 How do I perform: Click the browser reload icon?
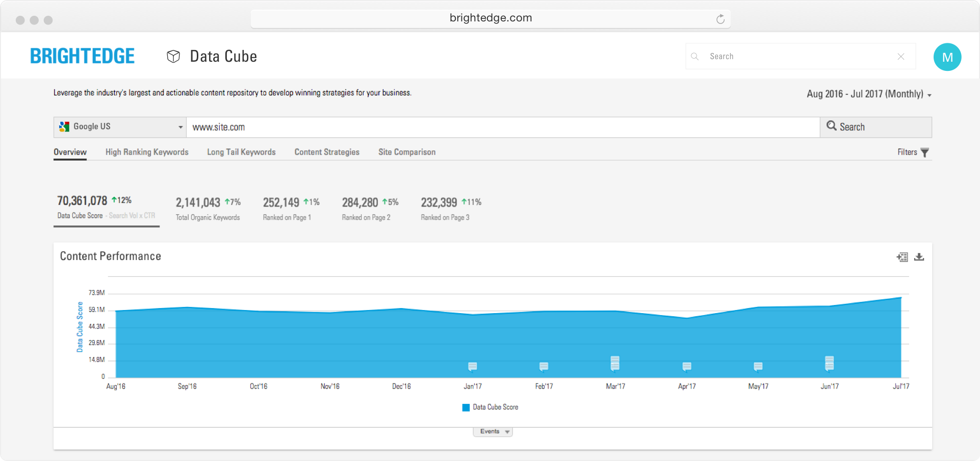(720, 19)
